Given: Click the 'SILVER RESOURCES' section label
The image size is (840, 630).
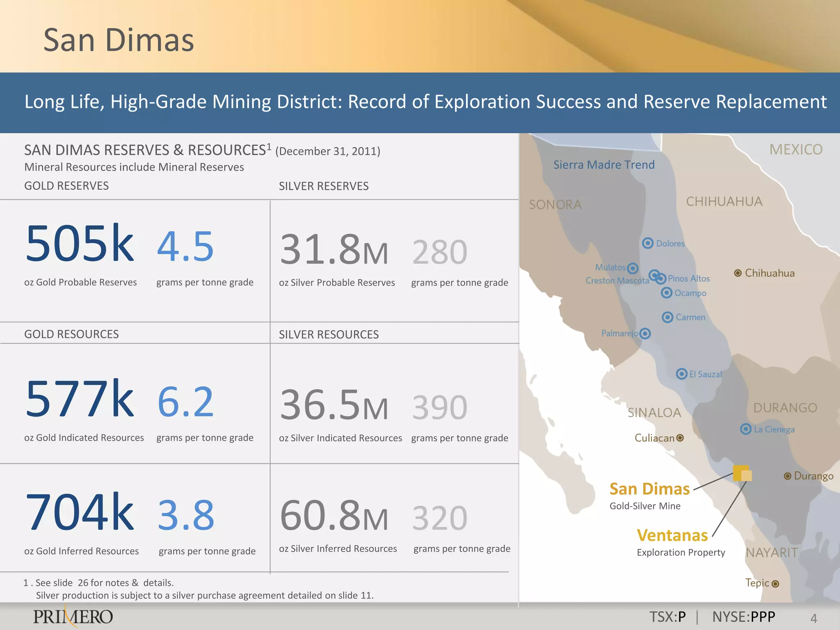Looking at the screenshot, I should [x=329, y=335].
